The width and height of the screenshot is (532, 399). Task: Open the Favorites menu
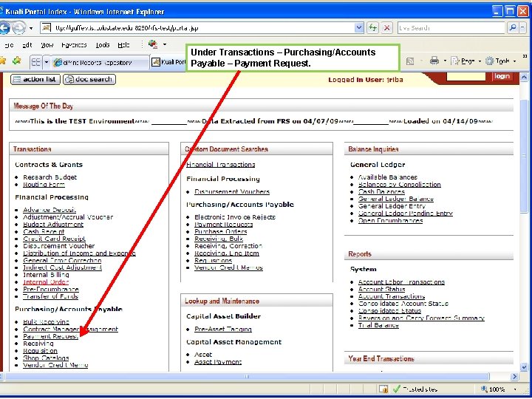click(x=74, y=45)
